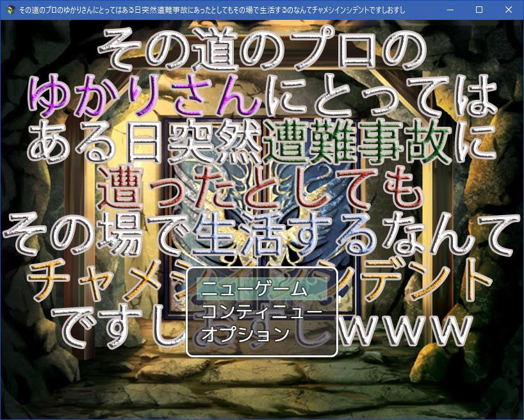This screenshot has width=524, height=420.
Task: Minimize the game window
Action: coord(450,10)
